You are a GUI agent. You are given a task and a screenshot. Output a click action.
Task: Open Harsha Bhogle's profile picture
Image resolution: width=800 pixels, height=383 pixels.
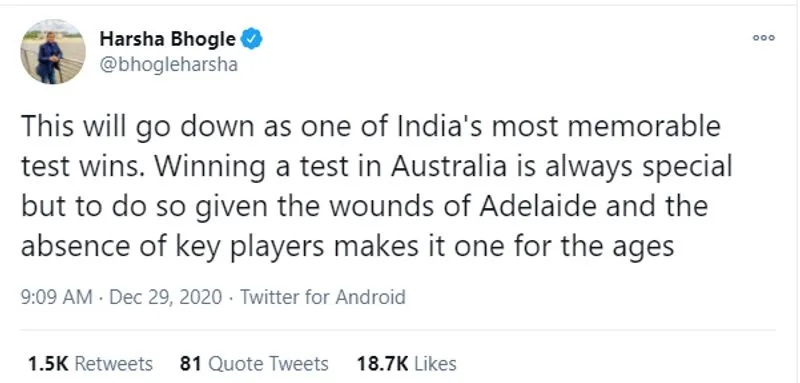point(53,52)
